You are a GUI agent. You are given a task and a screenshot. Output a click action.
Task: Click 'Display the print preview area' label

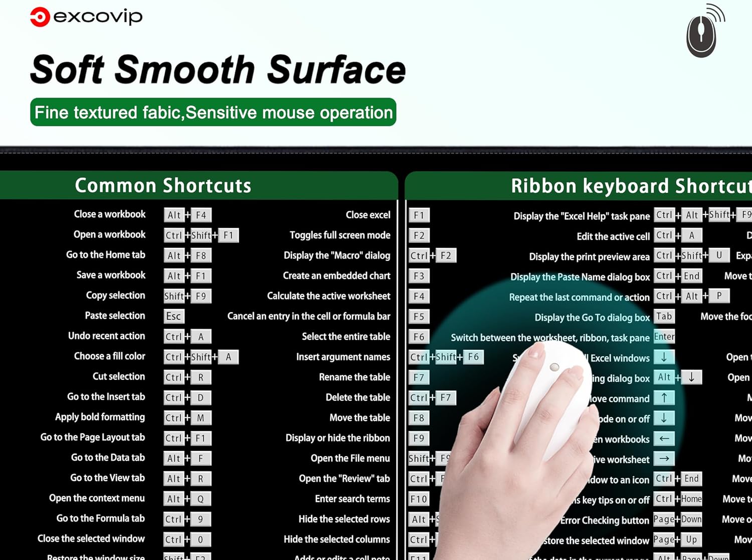pyautogui.click(x=590, y=257)
